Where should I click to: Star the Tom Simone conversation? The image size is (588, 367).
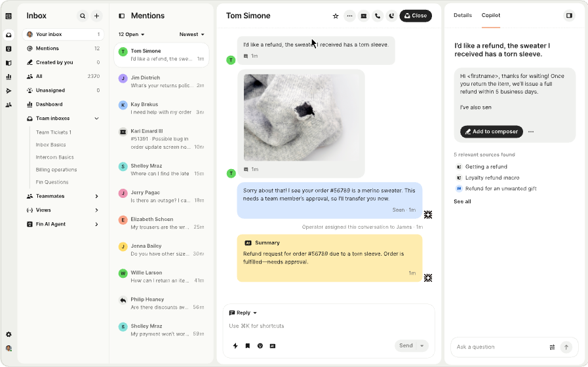[336, 16]
